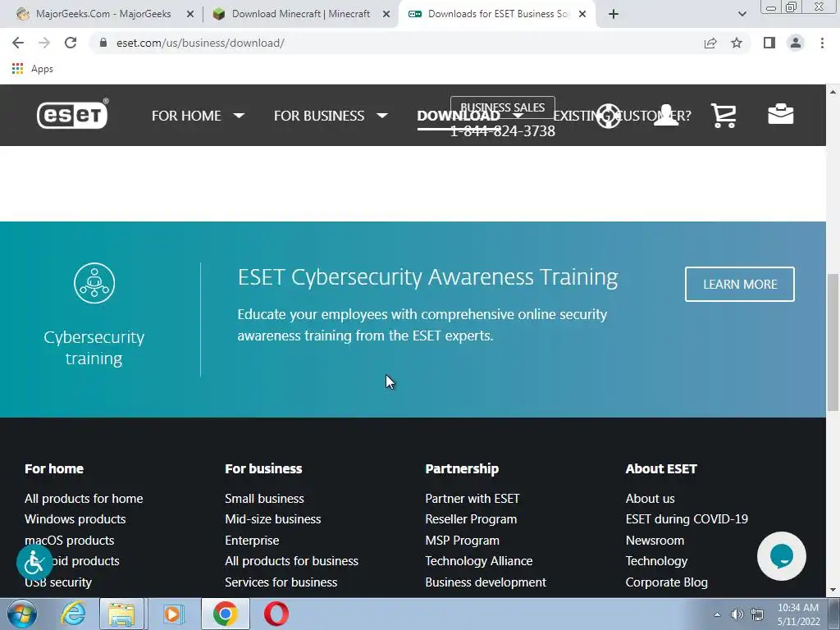Open Enterprise footer link
This screenshot has height=630, width=840.
click(x=252, y=540)
